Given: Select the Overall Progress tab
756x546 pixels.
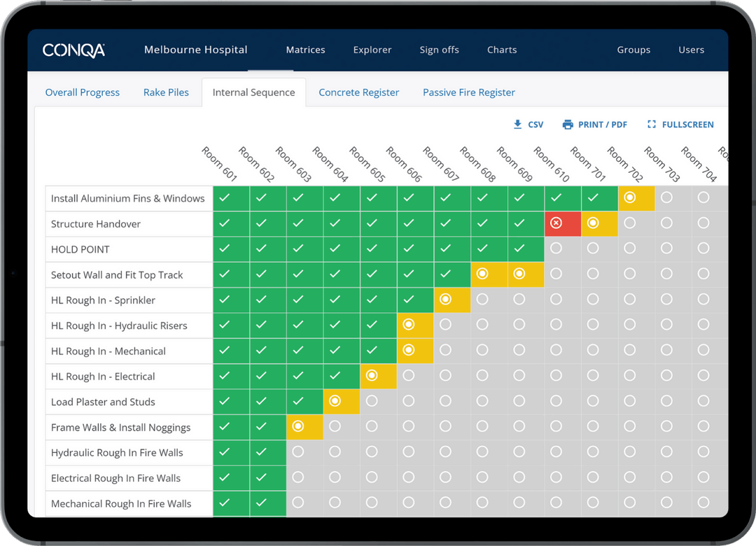Looking at the screenshot, I should pos(82,92).
